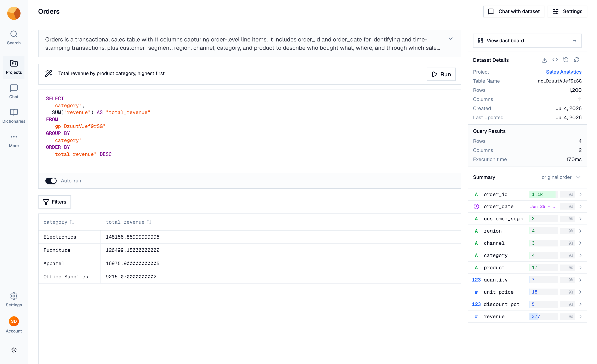The width and height of the screenshot is (597, 364).
Task: Click the revenue # type icon
Action: [x=476, y=317]
